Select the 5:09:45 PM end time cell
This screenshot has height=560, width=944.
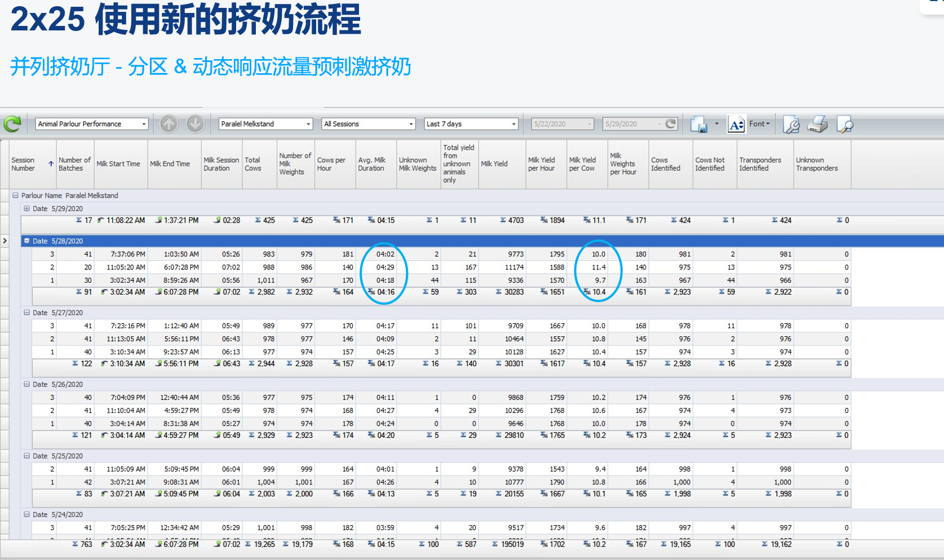[x=174, y=469]
